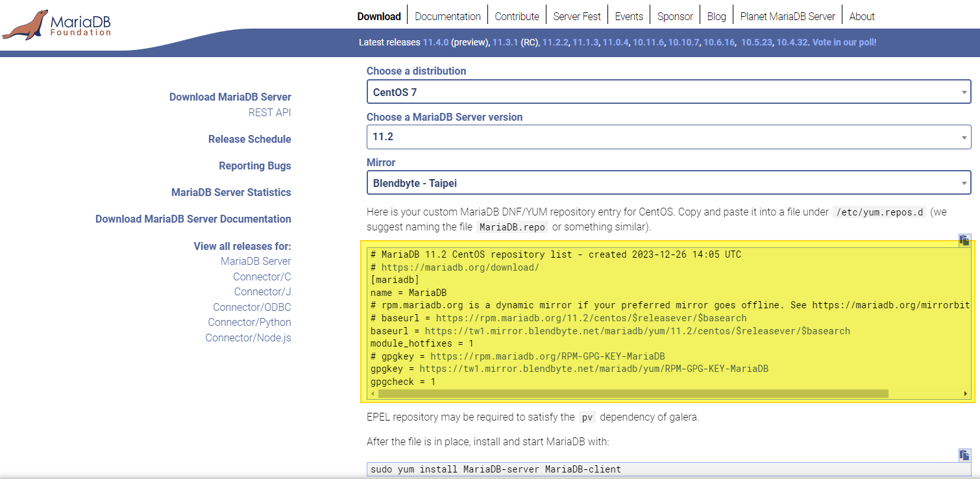
Task: Open the MariaDB Server version dropdown
Action: (668, 137)
